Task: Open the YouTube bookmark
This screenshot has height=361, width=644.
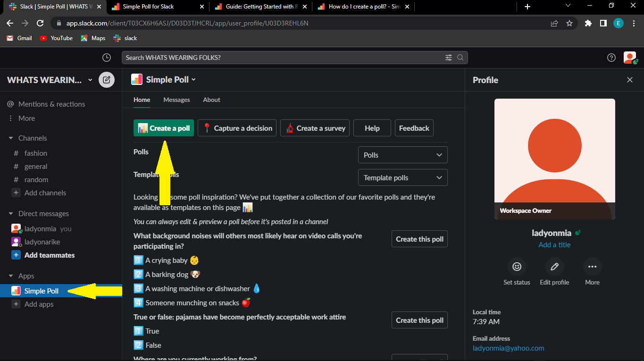Action: (56, 38)
